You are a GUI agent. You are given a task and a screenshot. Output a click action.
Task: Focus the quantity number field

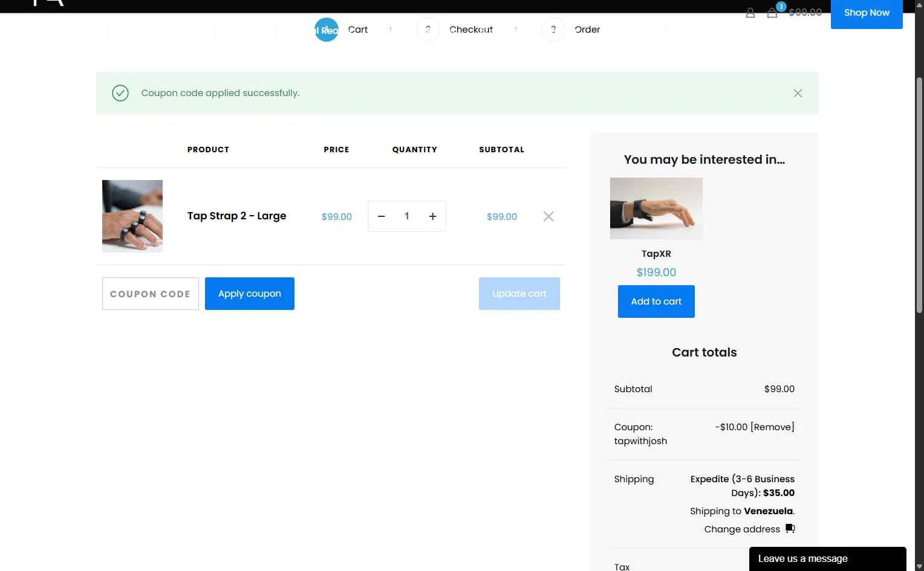[407, 216]
